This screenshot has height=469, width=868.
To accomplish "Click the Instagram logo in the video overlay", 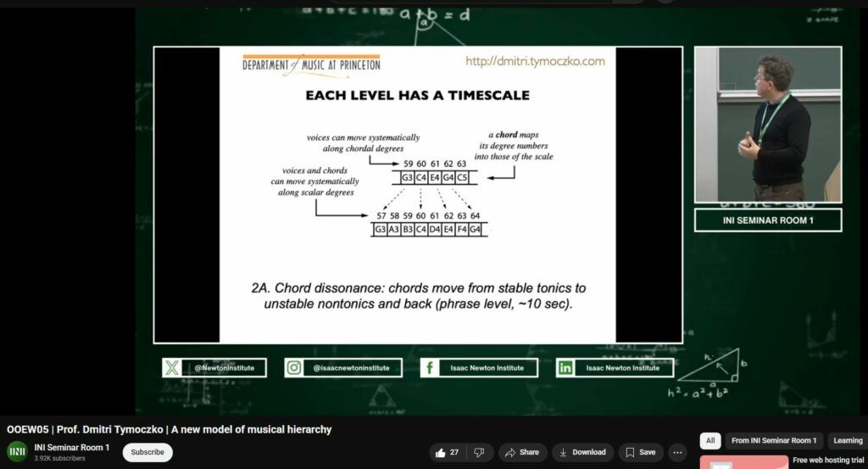I will [x=294, y=367].
